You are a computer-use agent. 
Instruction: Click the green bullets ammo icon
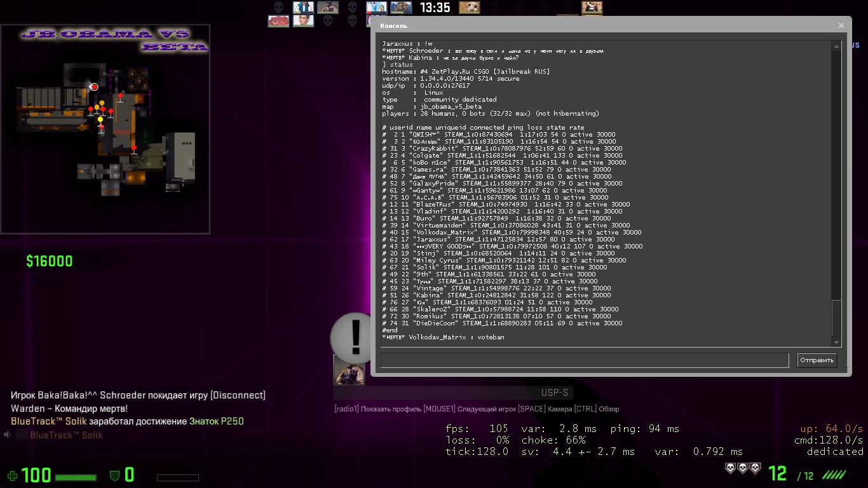(834, 475)
